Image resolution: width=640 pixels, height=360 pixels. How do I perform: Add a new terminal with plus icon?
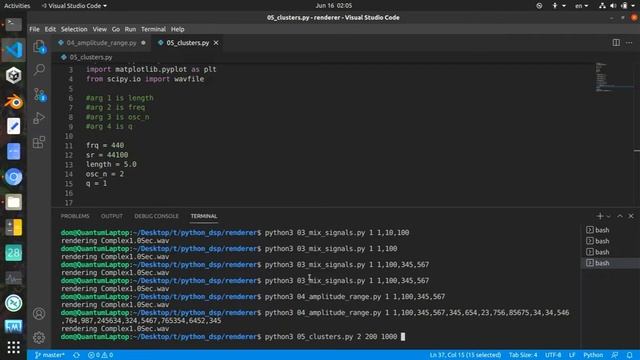click(600, 216)
